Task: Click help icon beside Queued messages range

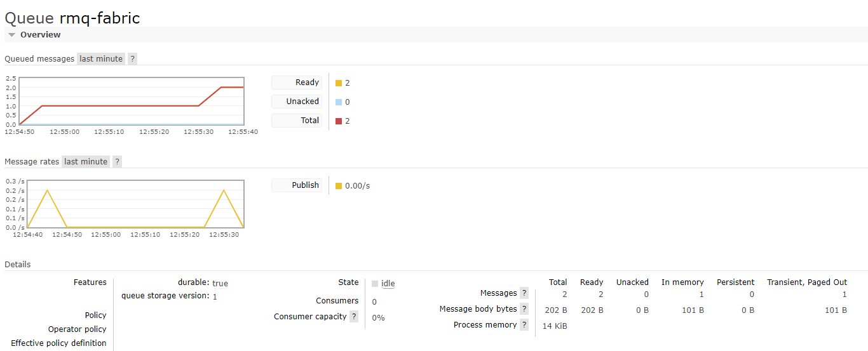Action: [132, 58]
